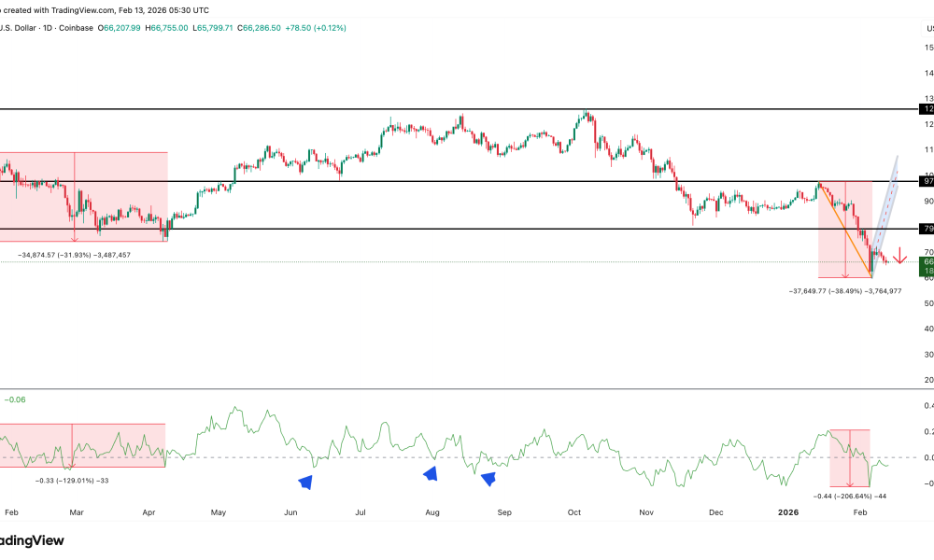Open the USD currency selector on price axis
Viewport: 934px width, 560px height.
928,28
